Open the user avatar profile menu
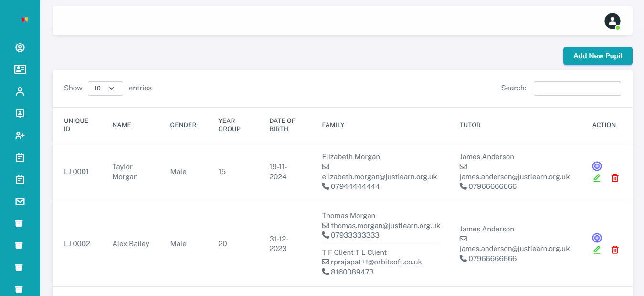Screen dimensions: 644x296 [x=612, y=21]
